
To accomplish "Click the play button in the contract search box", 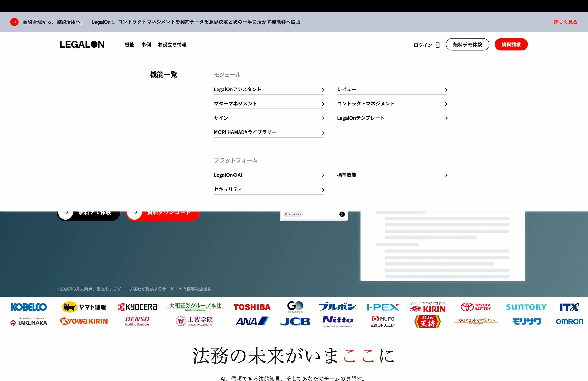I will [342, 215].
